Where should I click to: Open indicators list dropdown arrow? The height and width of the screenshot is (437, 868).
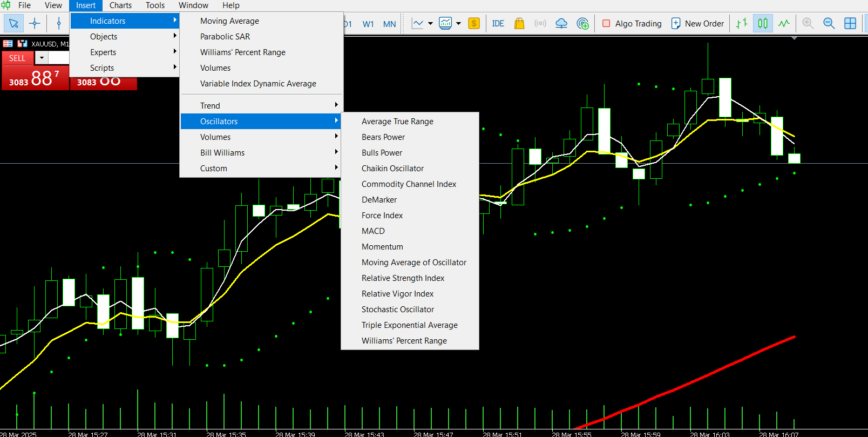pos(458,23)
